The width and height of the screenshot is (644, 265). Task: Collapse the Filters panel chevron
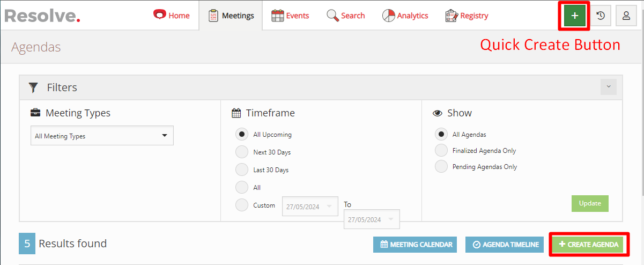[x=609, y=87]
